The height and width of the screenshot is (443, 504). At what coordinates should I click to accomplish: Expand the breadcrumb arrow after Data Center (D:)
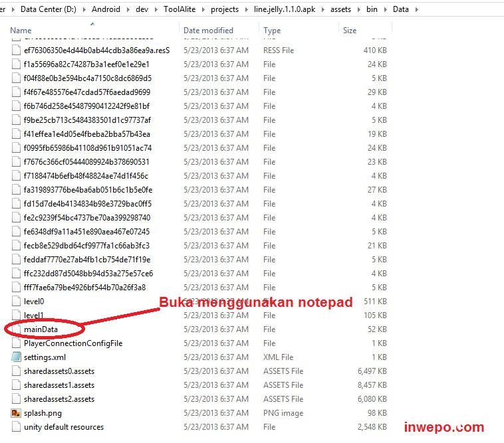(84, 9)
